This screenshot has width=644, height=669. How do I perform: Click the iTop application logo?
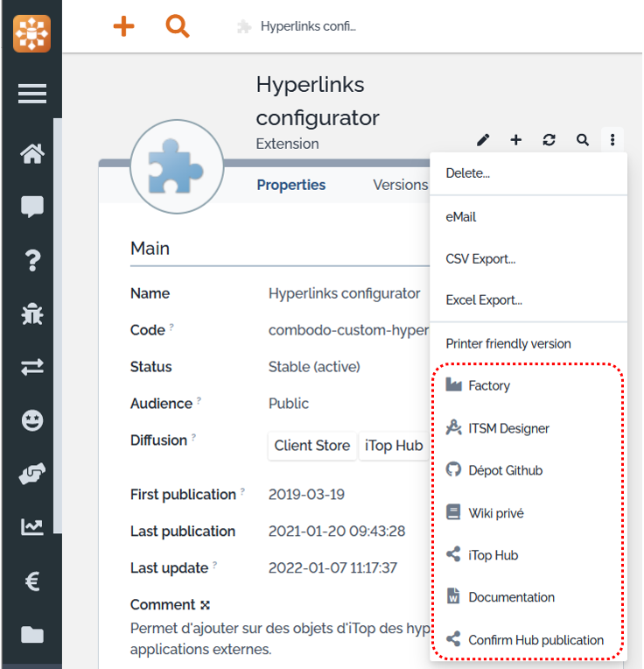[32, 33]
